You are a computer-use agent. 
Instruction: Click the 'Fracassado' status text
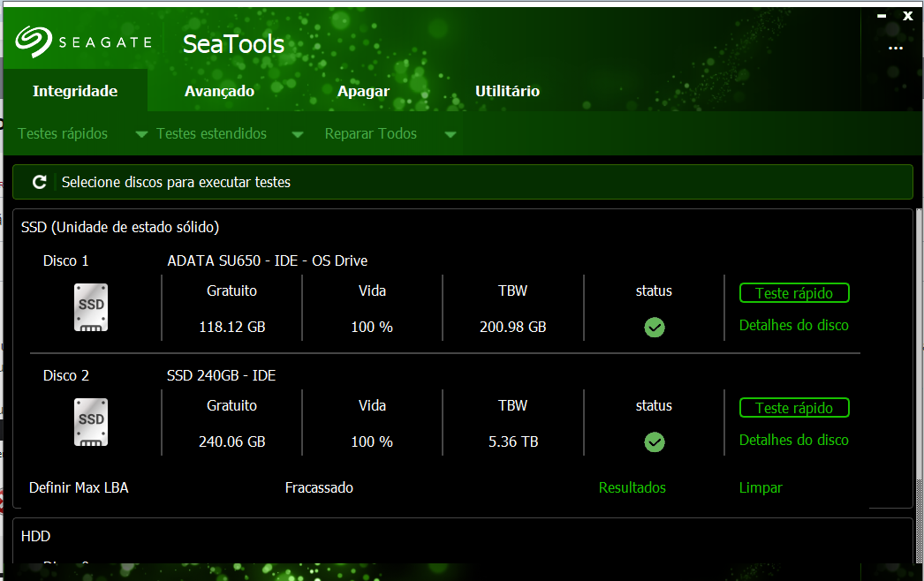pyautogui.click(x=319, y=488)
